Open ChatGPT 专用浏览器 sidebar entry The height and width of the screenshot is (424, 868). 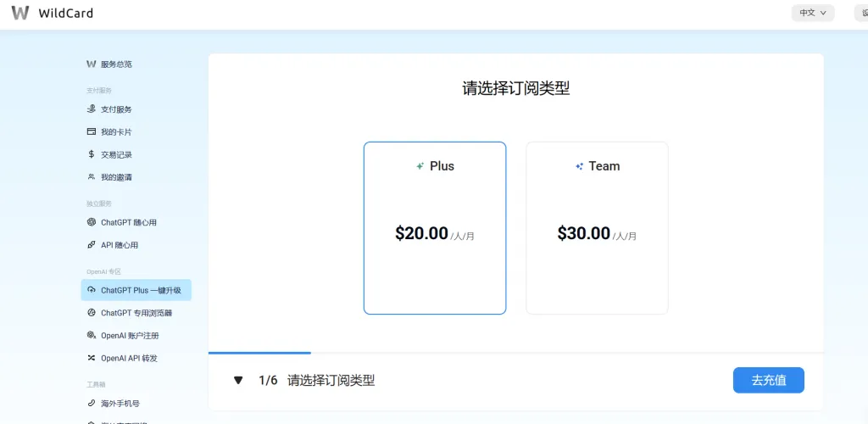136,313
